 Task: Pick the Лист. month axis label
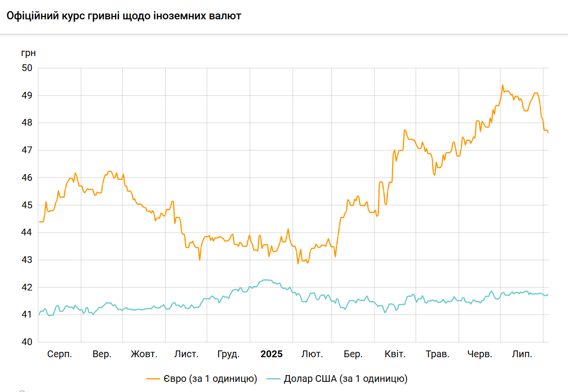pos(186,354)
